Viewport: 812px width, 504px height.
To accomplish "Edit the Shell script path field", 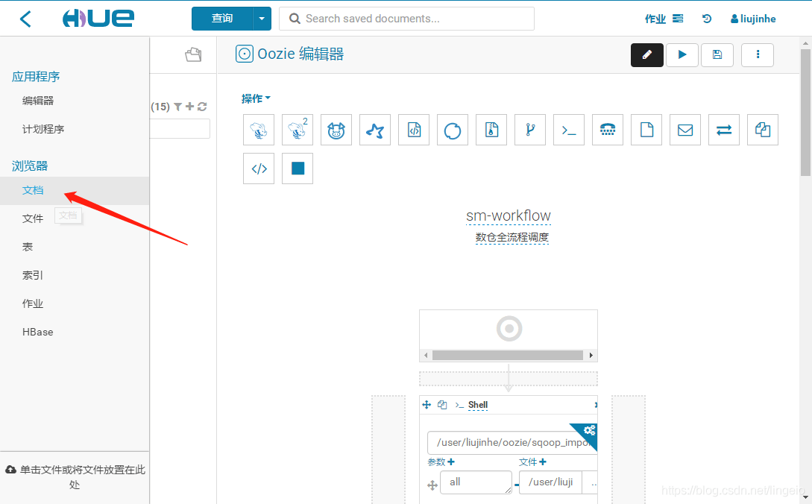I will (x=512, y=442).
